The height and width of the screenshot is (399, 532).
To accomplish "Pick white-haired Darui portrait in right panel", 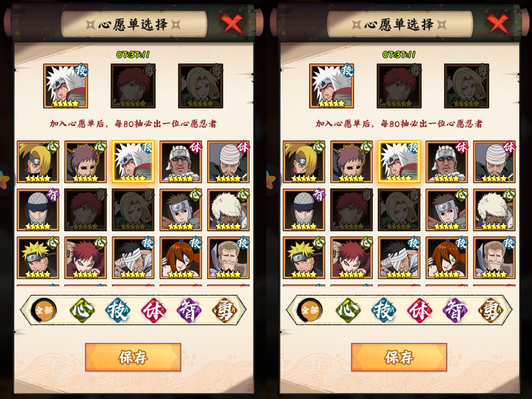I will click(494, 210).
